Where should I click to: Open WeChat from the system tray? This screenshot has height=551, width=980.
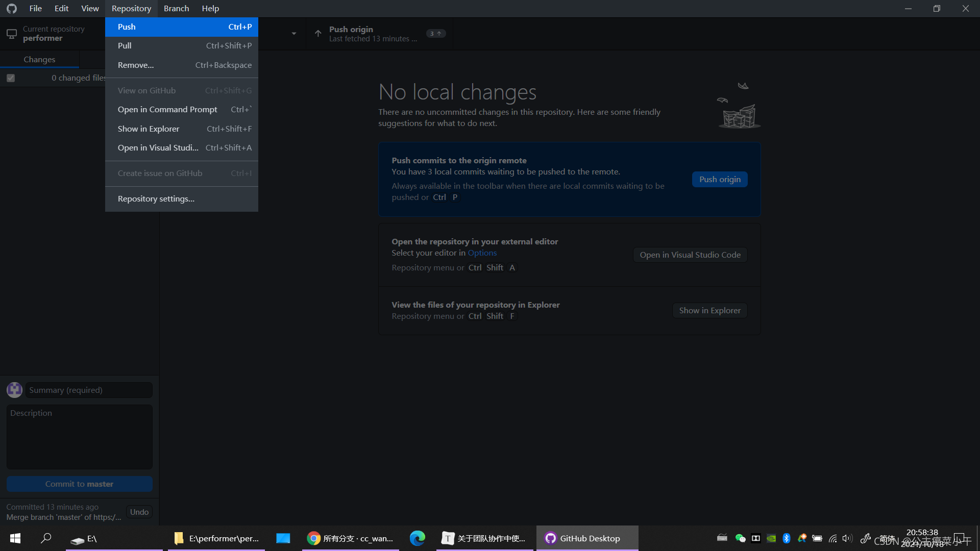click(740, 538)
